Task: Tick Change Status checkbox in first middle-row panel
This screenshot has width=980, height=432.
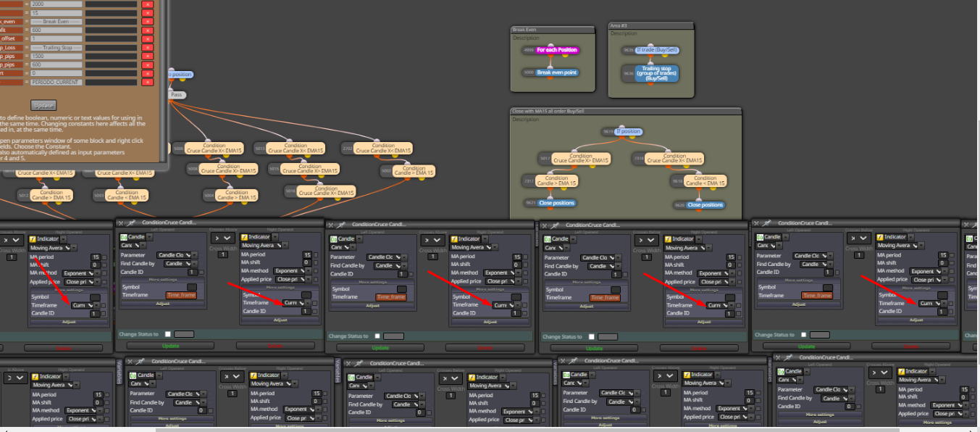Action: click(168, 334)
